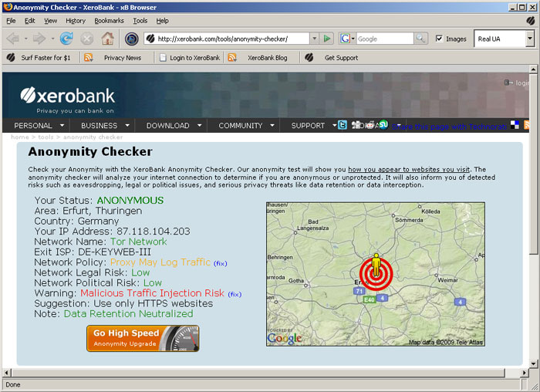
Task: Open the Tools menu
Action: (x=140, y=21)
